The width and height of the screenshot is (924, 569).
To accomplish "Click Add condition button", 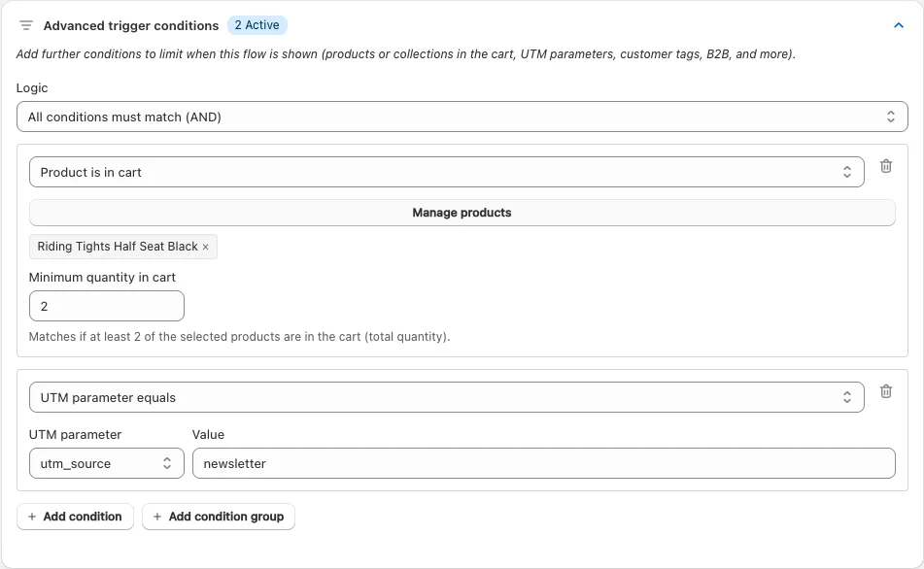I will tap(76, 517).
